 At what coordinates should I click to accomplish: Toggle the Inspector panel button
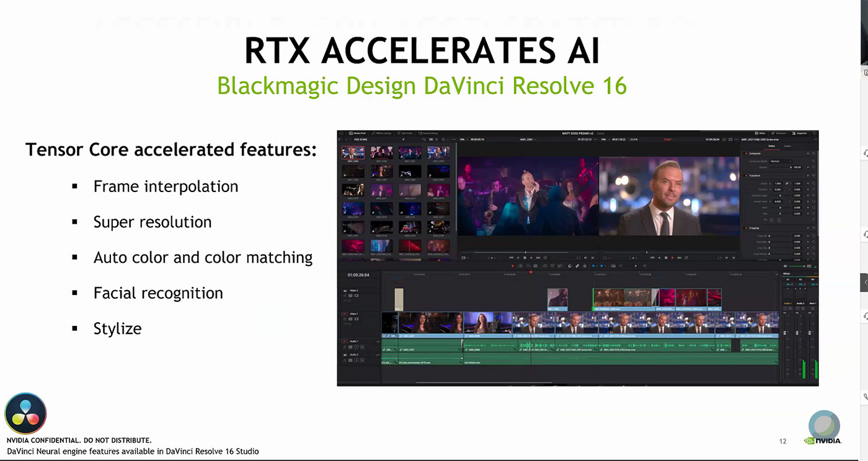799,133
